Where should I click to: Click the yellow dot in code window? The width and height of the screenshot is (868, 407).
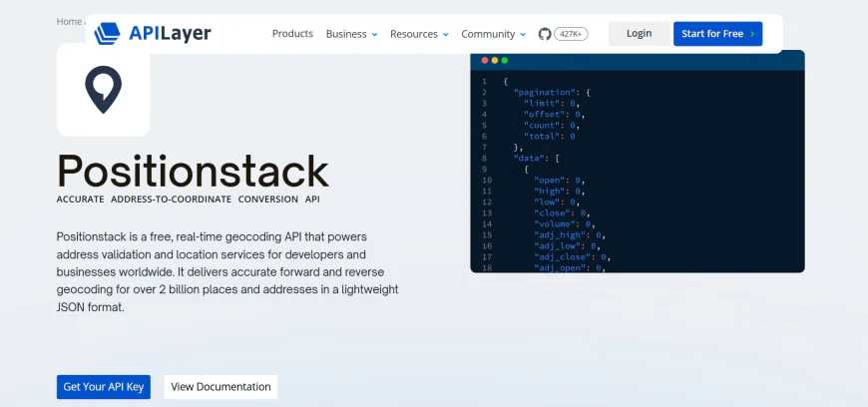495,61
